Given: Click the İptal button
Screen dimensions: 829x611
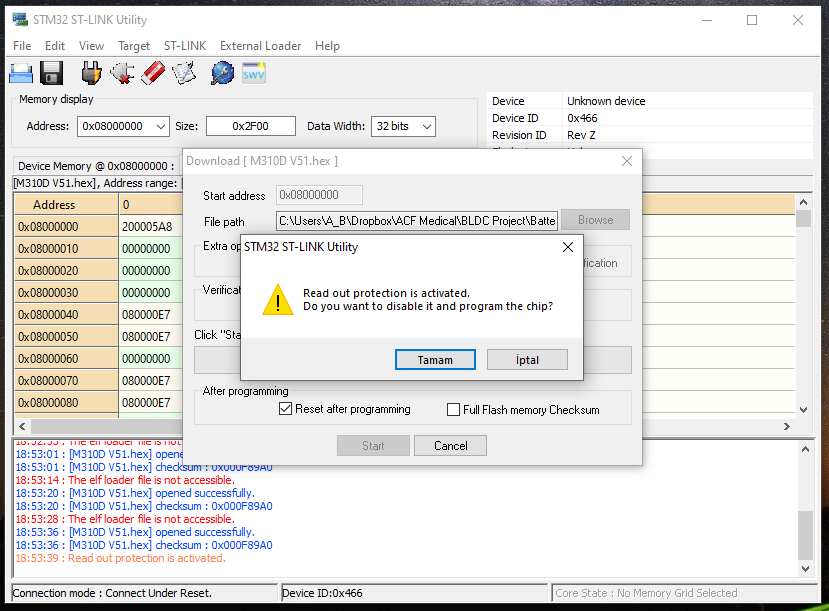Looking at the screenshot, I should pos(527,359).
